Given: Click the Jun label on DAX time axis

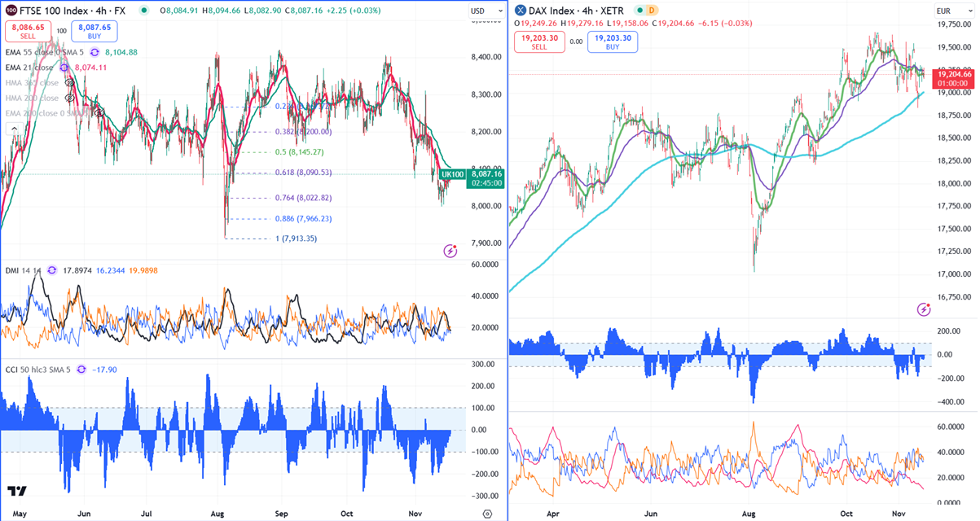Looking at the screenshot, I should 652,513.
